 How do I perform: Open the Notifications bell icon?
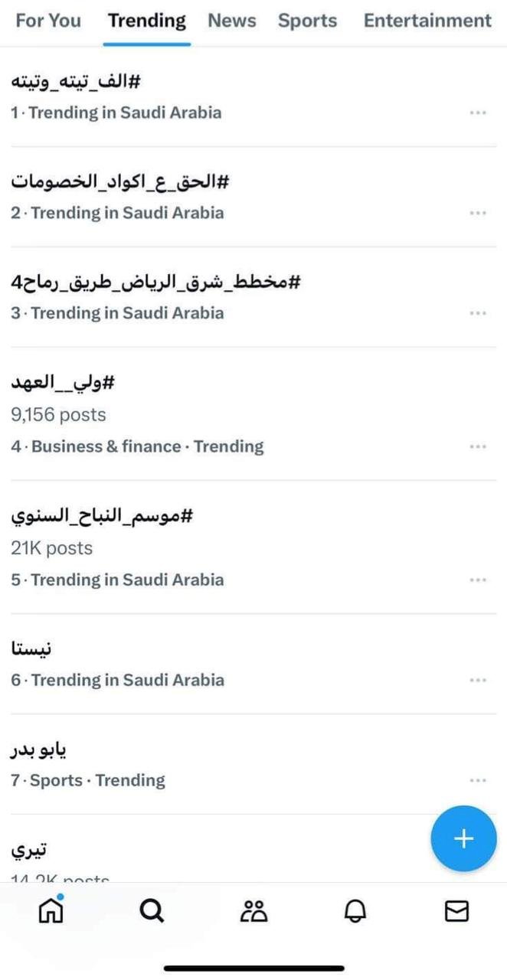point(355,910)
